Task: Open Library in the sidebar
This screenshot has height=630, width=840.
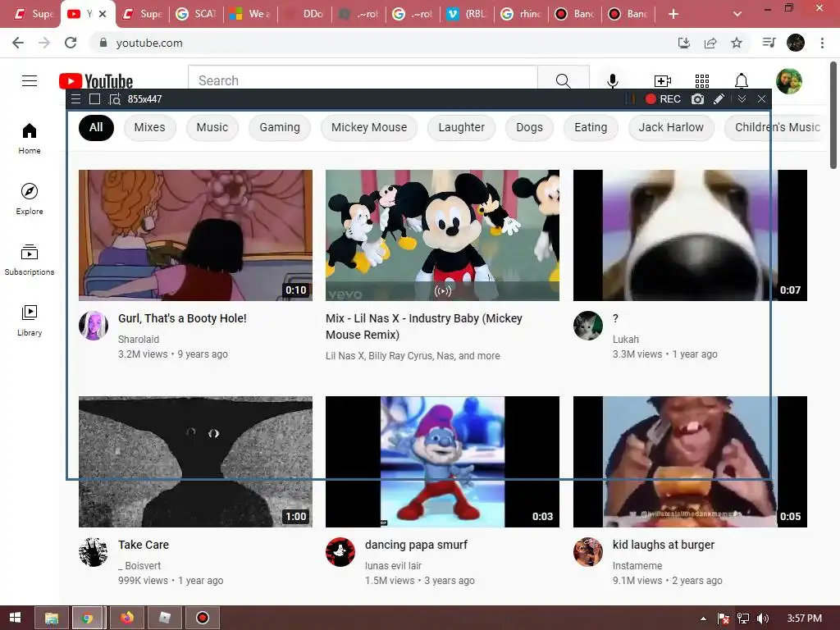Action: click(x=30, y=321)
